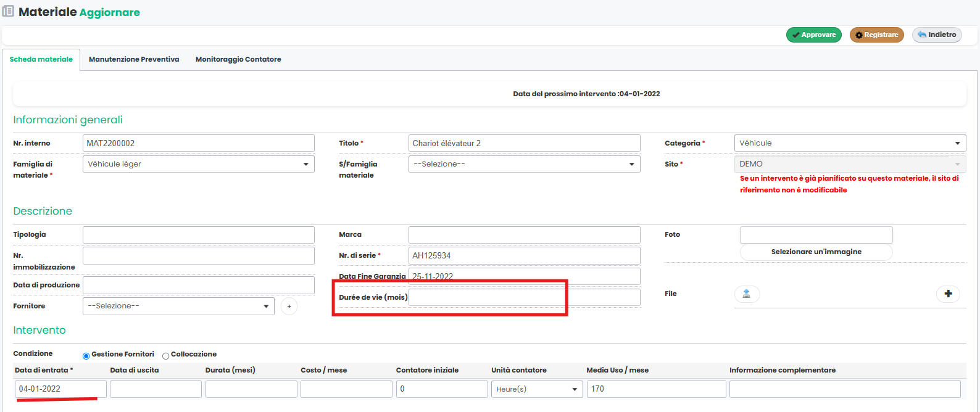980x412 pixels.
Task: Click the Marca input field
Action: [x=524, y=235]
